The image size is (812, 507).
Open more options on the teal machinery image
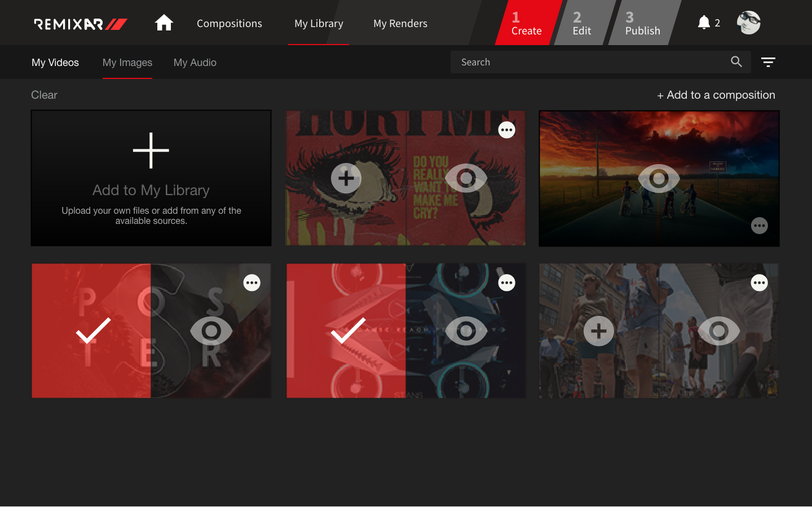point(507,283)
